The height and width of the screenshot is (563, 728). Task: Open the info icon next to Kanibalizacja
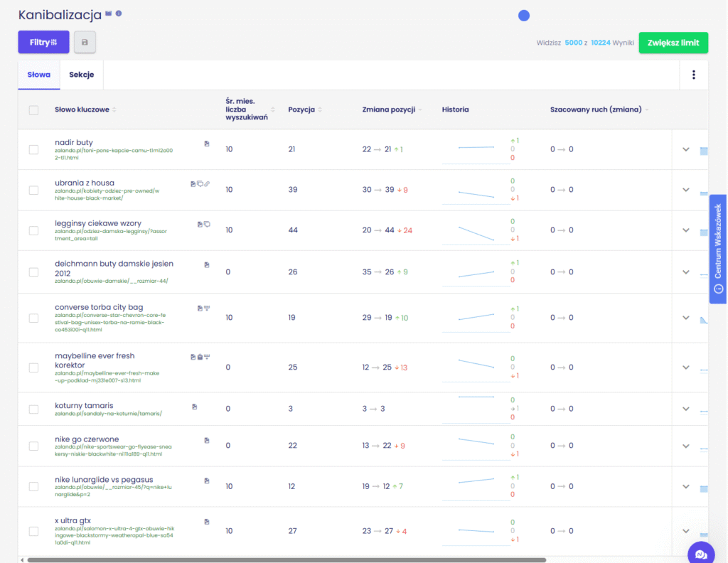point(119,14)
